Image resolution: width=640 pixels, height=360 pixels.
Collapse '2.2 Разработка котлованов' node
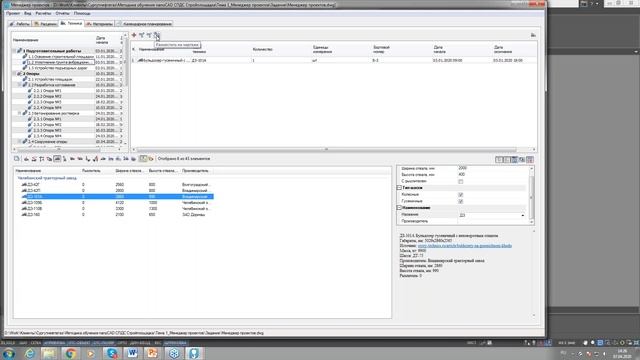pyautogui.click(x=20, y=85)
